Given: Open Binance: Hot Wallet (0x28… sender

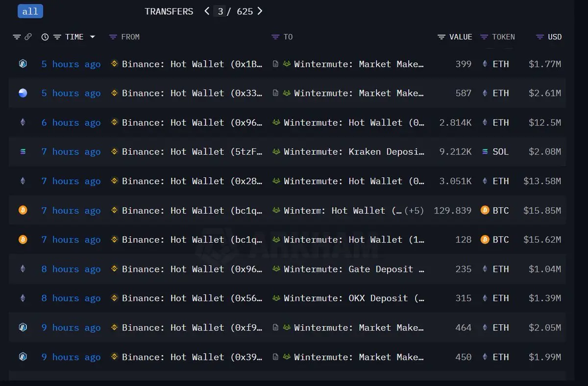Looking at the screenshot, I should point(192,181).
